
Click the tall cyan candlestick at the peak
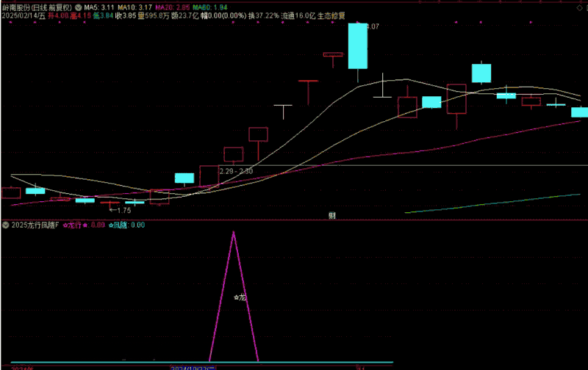click(357, 46)
